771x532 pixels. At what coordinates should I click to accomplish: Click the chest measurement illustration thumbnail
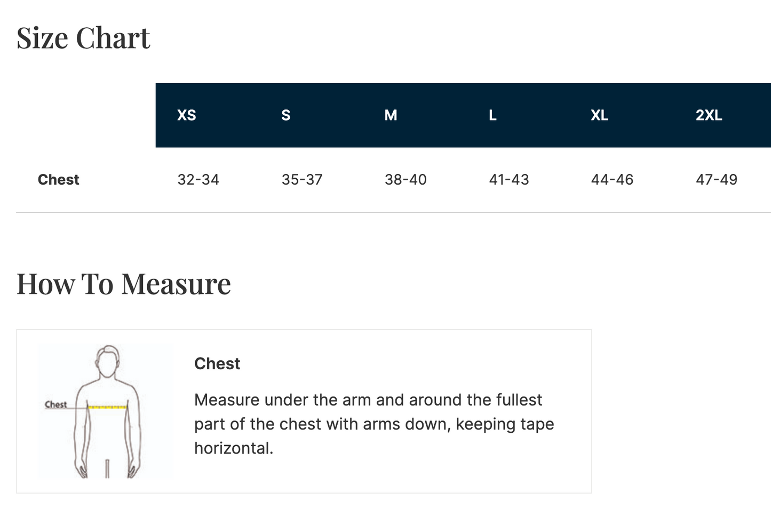(x=106, y=411)
